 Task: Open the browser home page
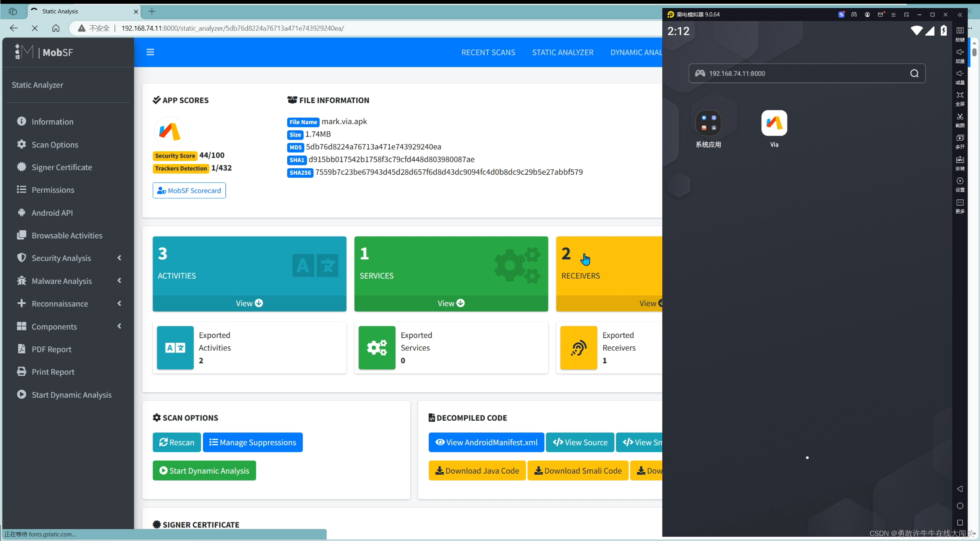[56, 28]
